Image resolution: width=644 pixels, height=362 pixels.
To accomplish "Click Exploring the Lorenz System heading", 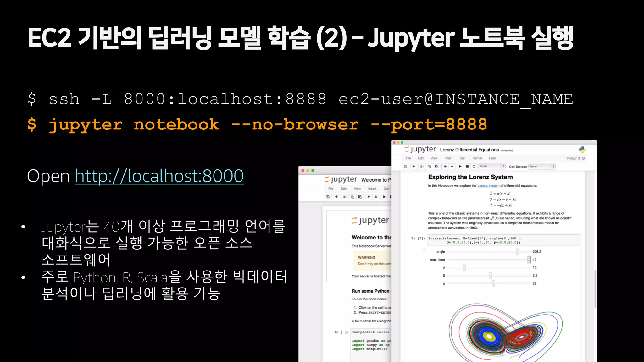I will [470, 177].
